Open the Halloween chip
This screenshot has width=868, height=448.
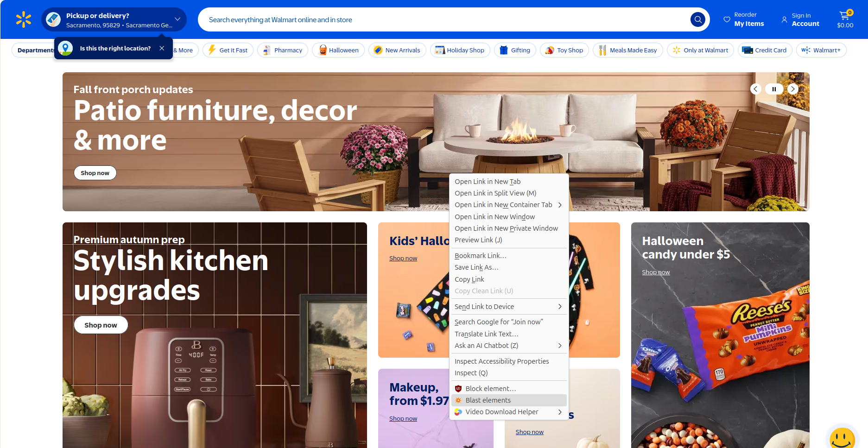pos(338,50)
